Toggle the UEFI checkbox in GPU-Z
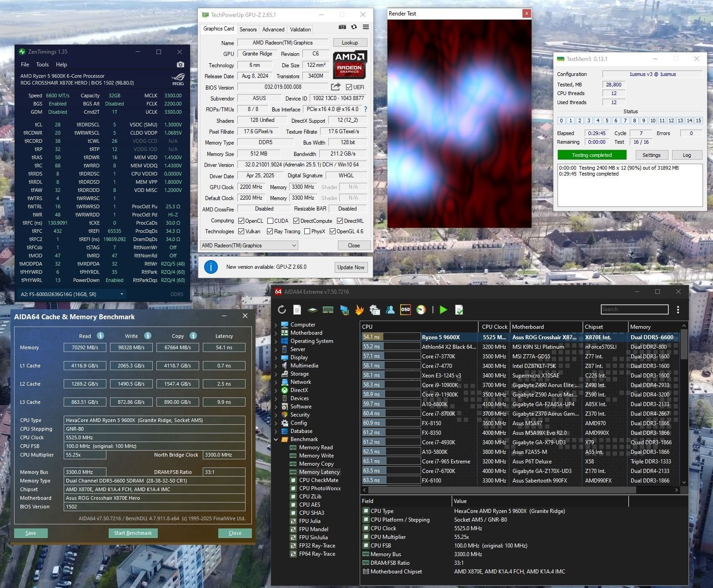This screenshot has height=588, width=713. pyautogui.click(x=349, y=87)
